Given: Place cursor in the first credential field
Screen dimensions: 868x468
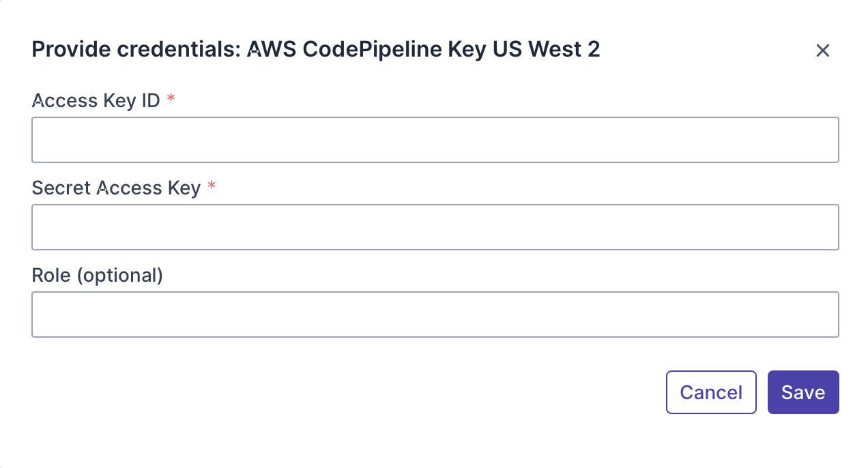Looking at the screenshot, I should [x=435, y=140].
